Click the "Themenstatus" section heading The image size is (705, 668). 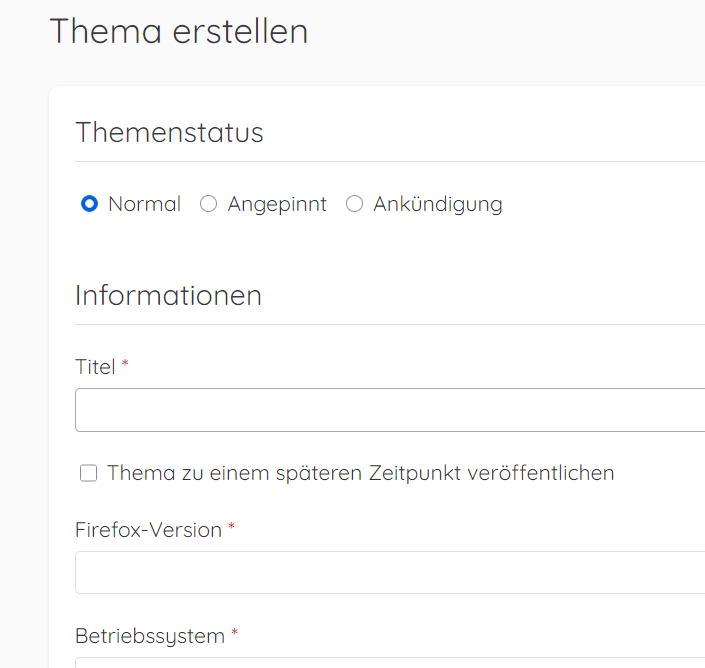point(169,132)
